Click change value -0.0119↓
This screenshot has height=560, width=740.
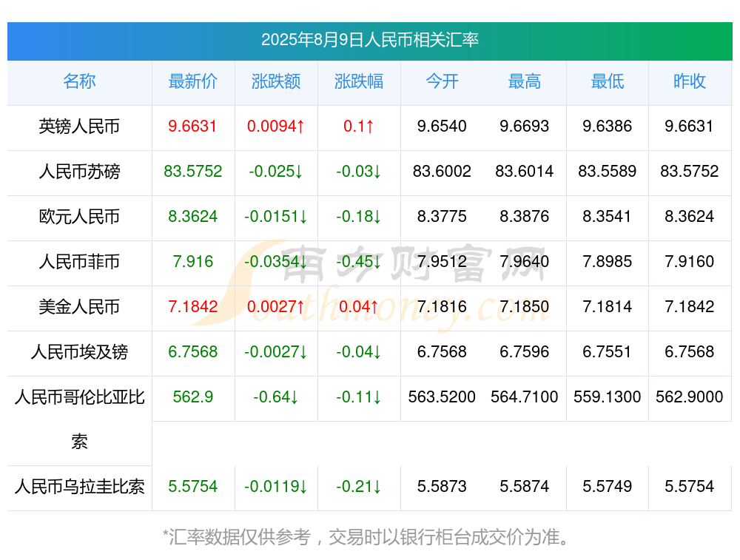(276, 487)
